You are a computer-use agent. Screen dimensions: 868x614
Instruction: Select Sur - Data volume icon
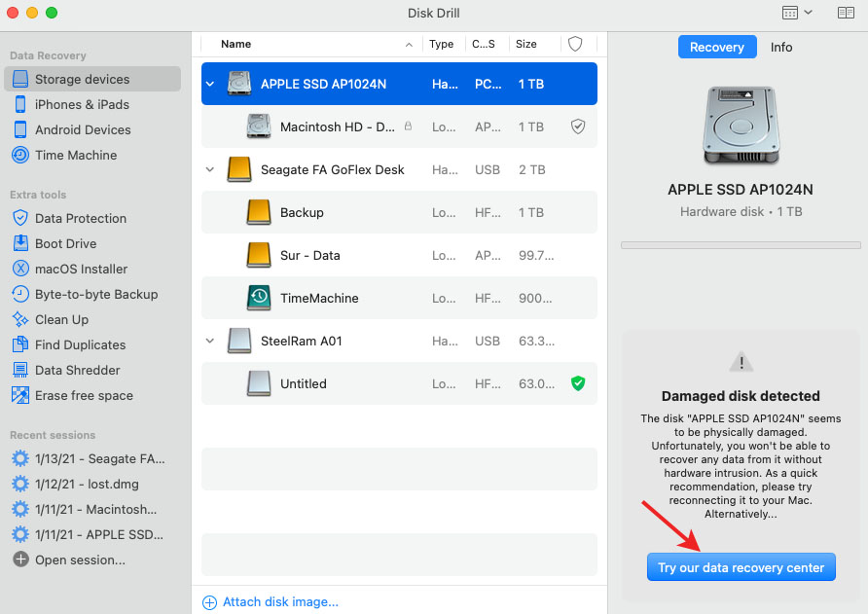click(259, 255)
